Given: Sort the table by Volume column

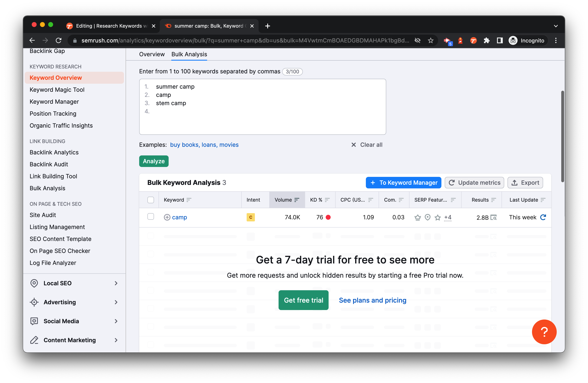Looking at the screenshot, I should [x=287, y=200].
